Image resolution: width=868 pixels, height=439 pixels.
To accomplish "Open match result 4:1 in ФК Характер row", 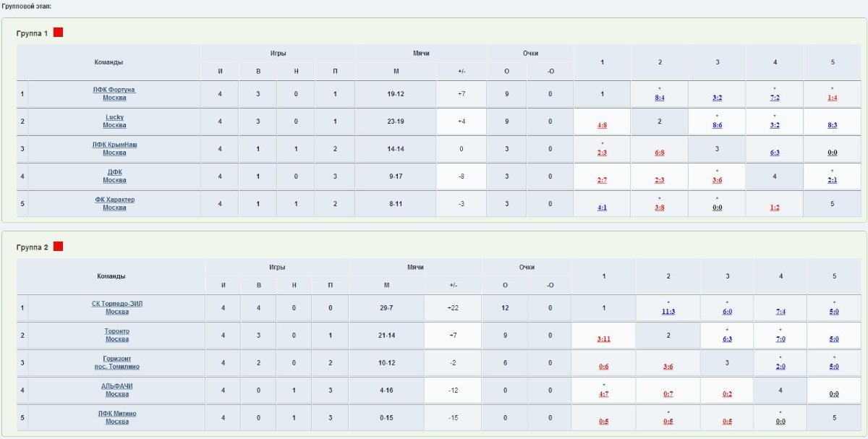I will tap(603, 208).
